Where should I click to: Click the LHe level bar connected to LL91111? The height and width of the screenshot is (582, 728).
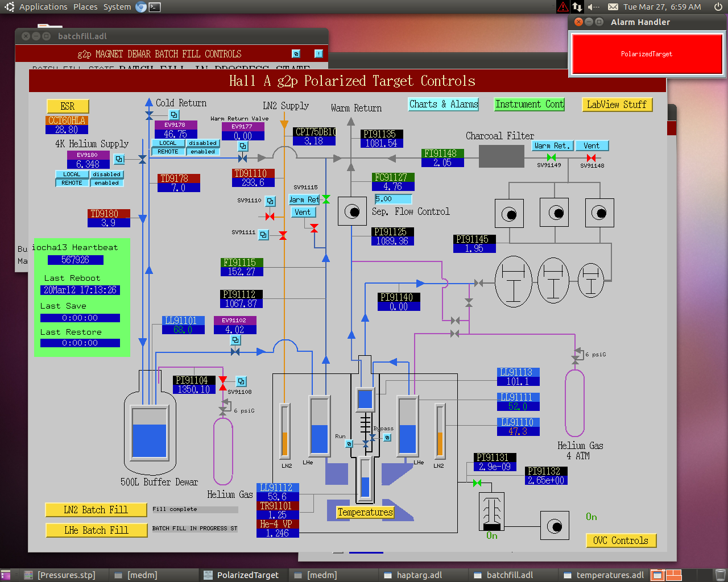[x=408, y=426]
